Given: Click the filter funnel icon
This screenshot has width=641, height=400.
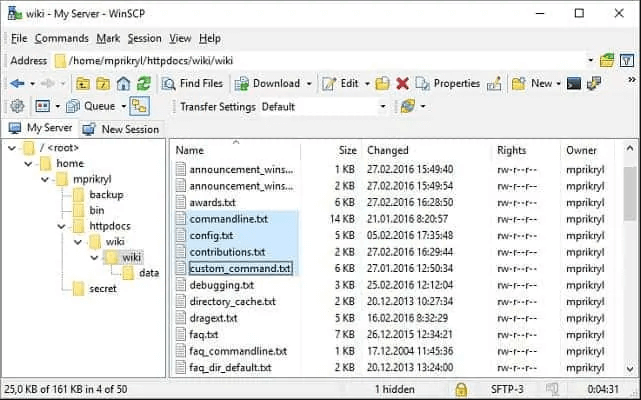Looking at the screenshot, I should click(627, 61).
